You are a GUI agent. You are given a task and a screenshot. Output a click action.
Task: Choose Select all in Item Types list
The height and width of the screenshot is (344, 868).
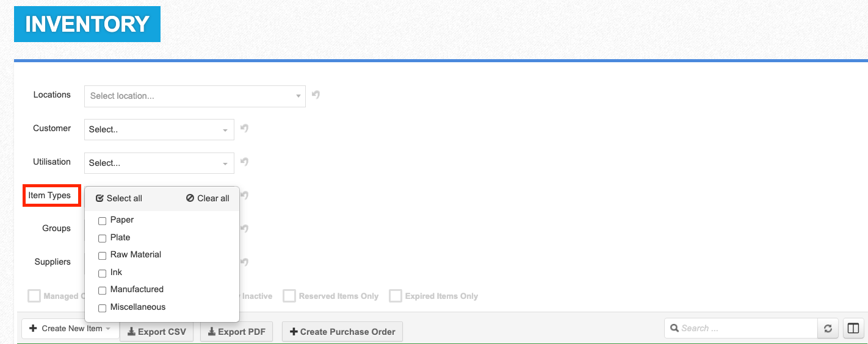pyautogui.click(x=119, y=198)
